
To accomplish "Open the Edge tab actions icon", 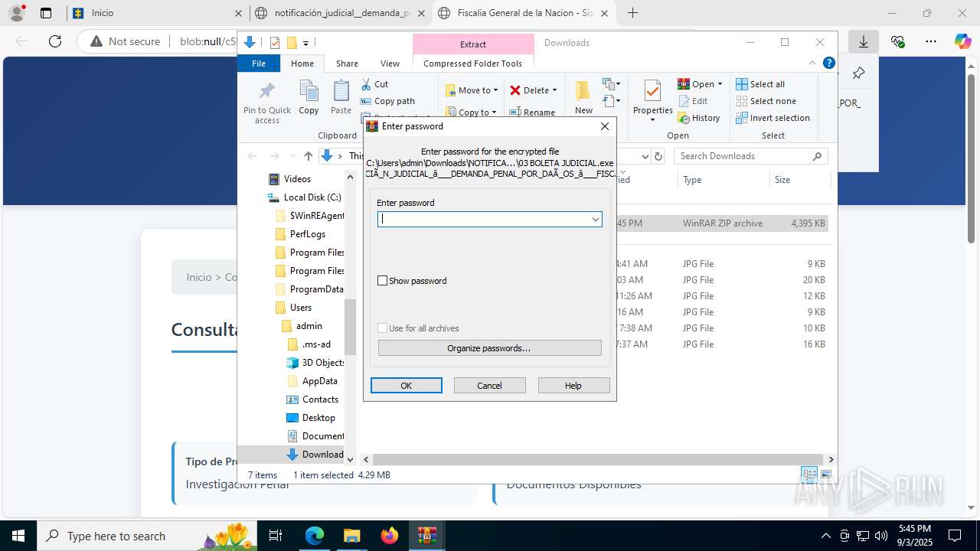I will coord(46,13).
